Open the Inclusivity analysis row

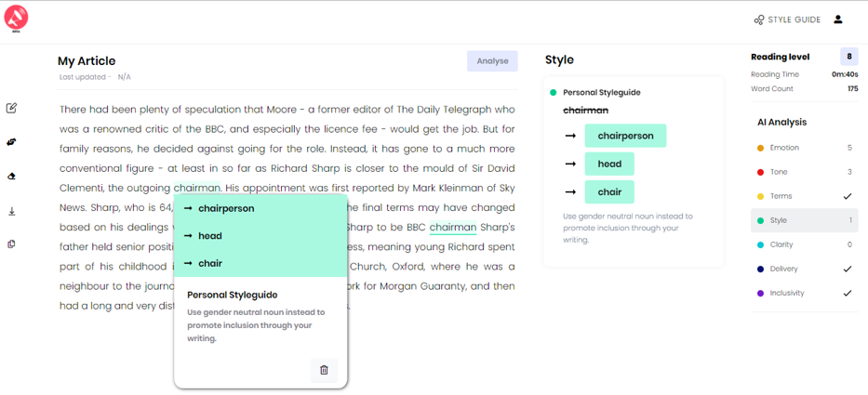(x=805, y=293)
